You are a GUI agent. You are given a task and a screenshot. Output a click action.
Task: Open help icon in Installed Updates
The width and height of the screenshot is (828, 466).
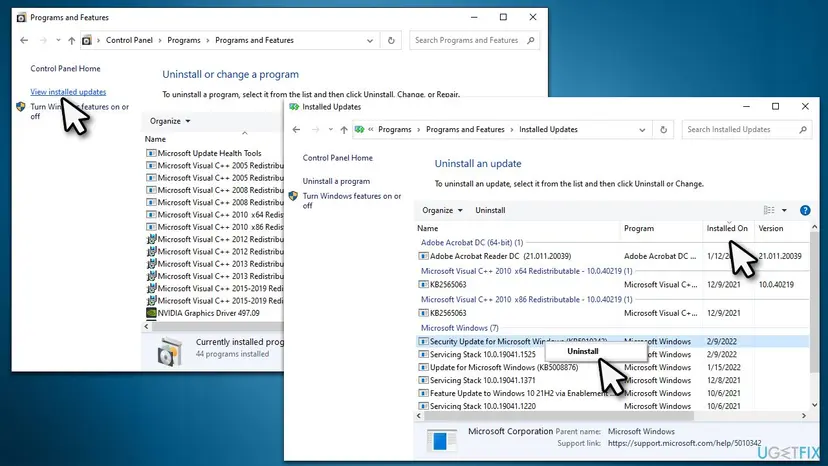pyautogui.click(x=805, y=210)
